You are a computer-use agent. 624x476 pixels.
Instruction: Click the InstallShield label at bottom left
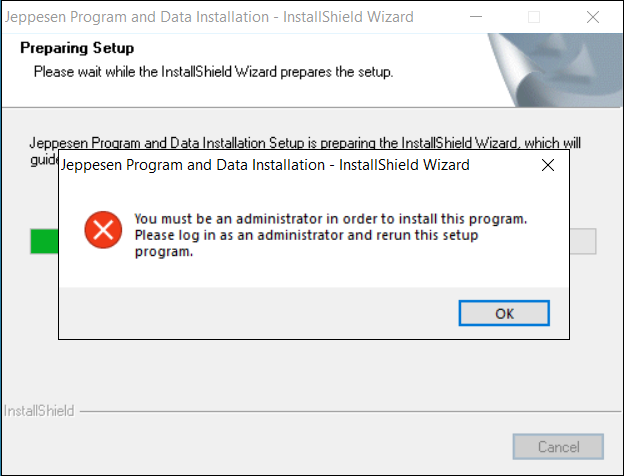pyautogui.click(x=38, y=411)
